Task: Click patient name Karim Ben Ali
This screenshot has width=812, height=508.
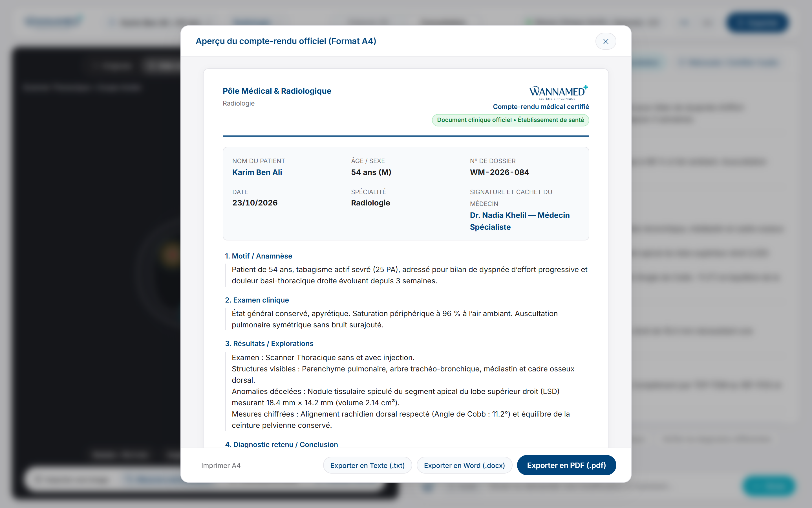Action: 257,172
